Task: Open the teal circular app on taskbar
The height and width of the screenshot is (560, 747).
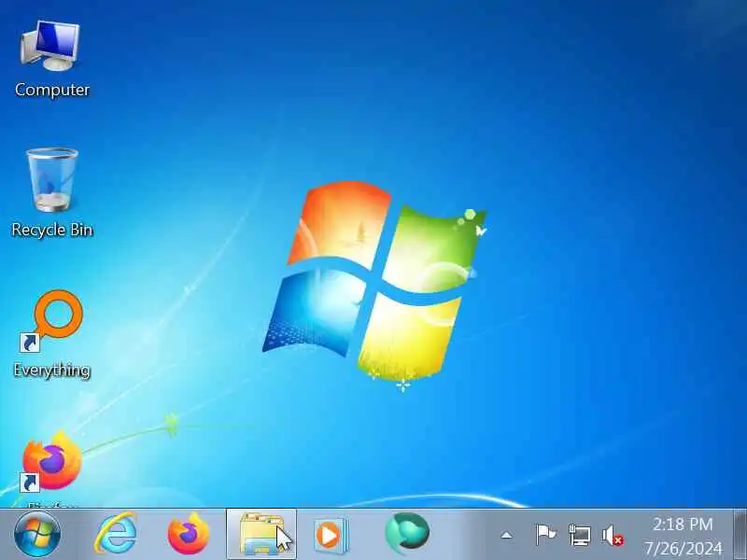Action: [x=407, y=533]
